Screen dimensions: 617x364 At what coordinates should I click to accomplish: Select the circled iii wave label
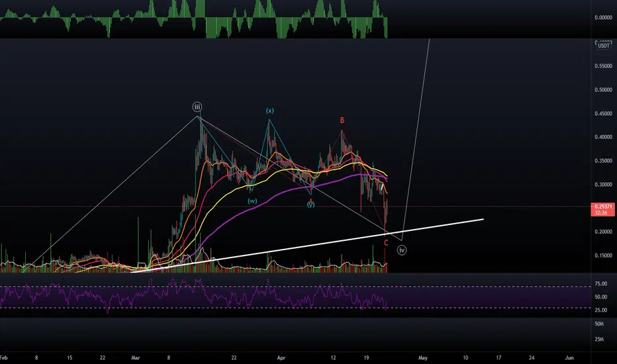point(197,107)
